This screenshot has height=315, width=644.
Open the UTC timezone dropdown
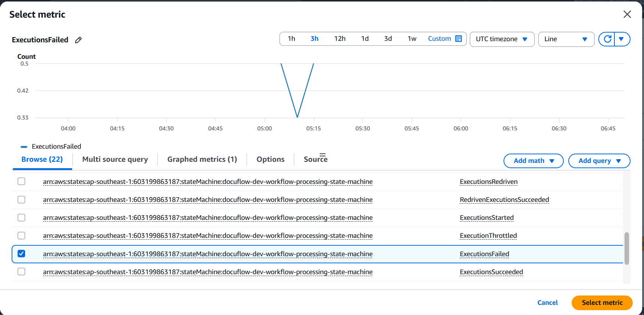[x=502, y=39]
